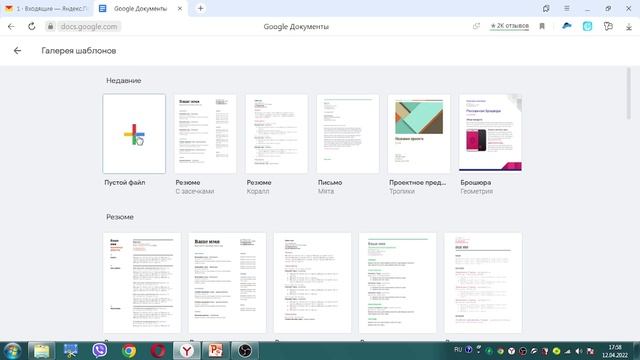The height and width of the screenshot is (360, 640).
Task: Click the browser back arrow
Action: click(11, 27)
